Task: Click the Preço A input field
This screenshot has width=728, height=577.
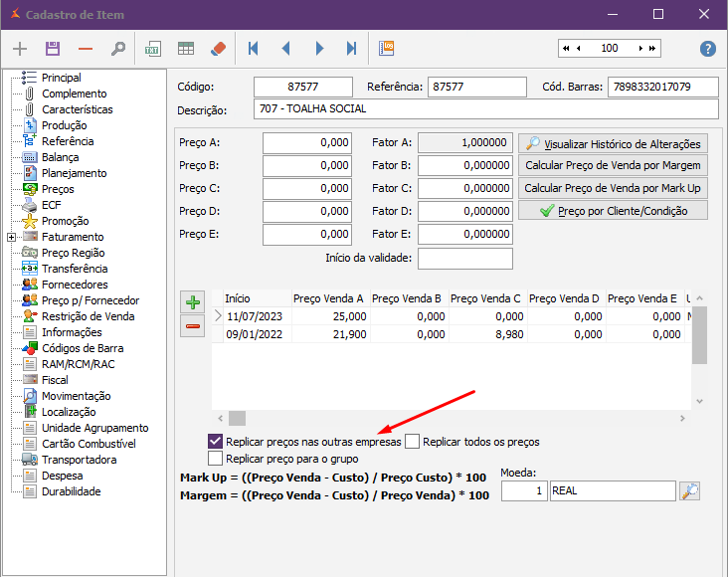Action: [x=306, y=143]
